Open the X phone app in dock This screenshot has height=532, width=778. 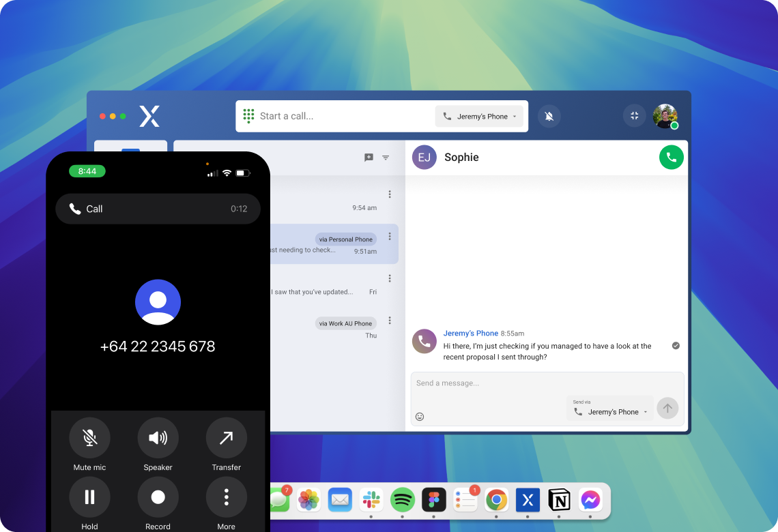(x=528, y=500)
